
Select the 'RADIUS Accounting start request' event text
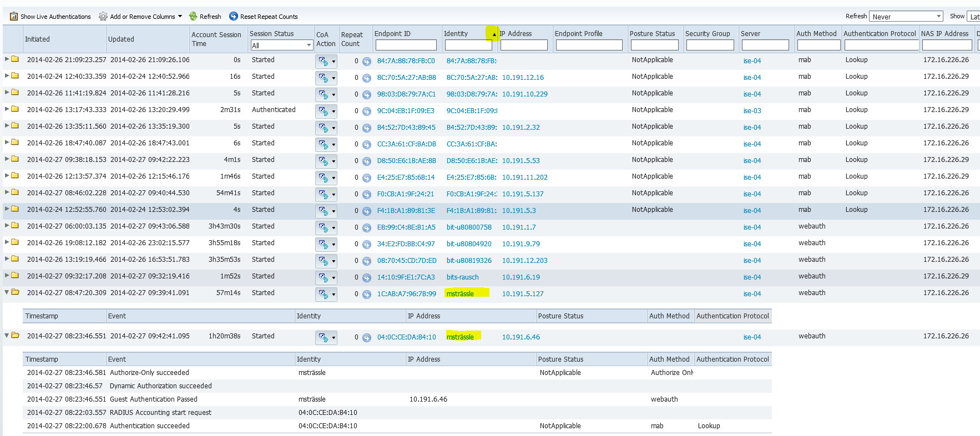click(x=160, y=413)
